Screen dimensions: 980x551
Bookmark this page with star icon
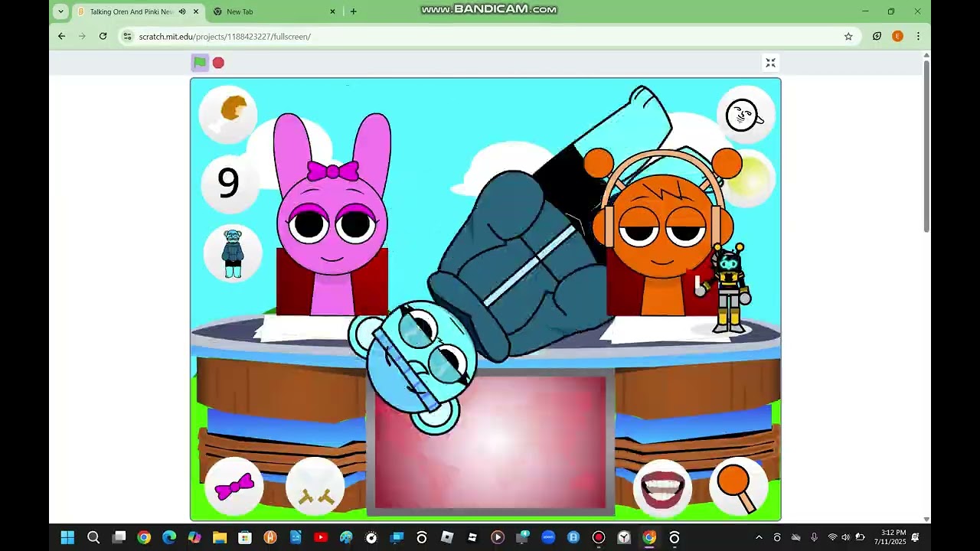tap(848, 36)
